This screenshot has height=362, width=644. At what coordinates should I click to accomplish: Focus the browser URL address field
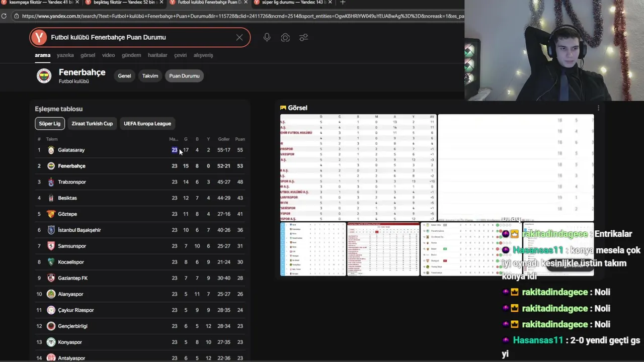pyautogui.click(x=242, y=16)
